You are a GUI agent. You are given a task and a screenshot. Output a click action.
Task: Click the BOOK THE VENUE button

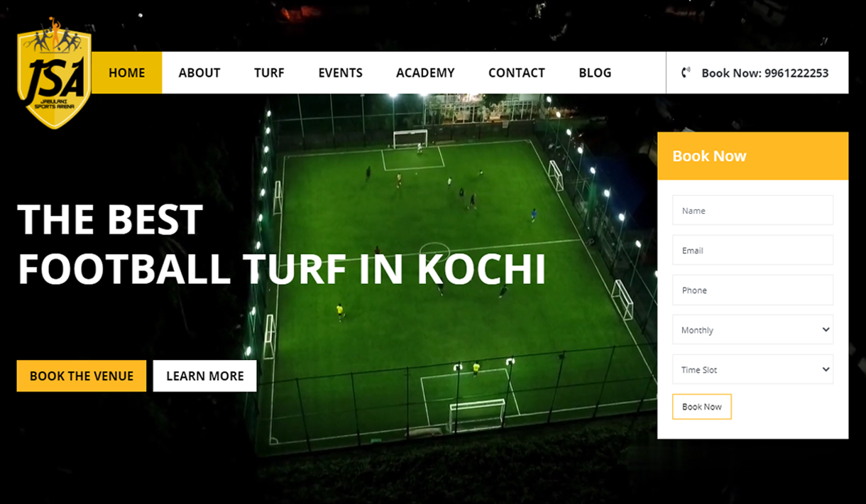click(x=82, y=376)
